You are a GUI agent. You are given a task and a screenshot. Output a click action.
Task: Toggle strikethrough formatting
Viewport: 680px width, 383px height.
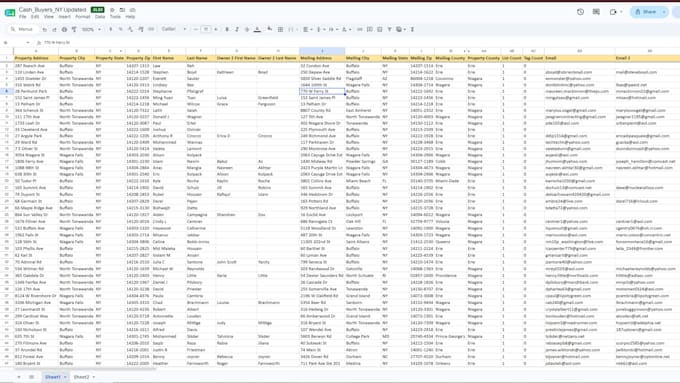click(x=247, y=29)
